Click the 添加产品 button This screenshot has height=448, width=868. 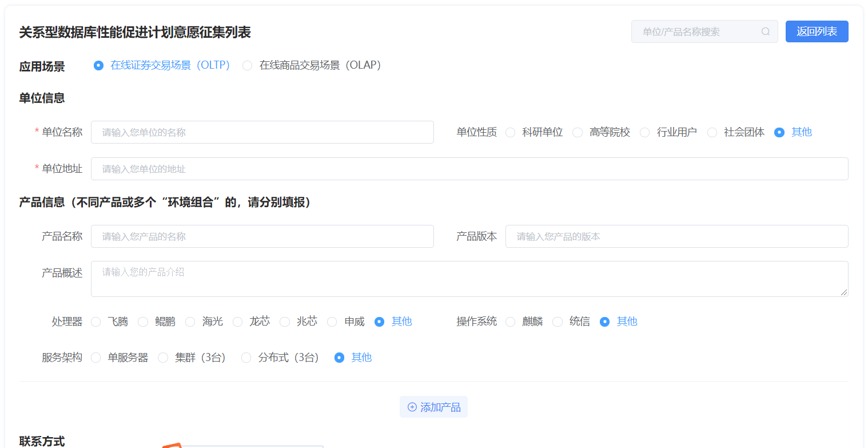click(x=433, y=406)
